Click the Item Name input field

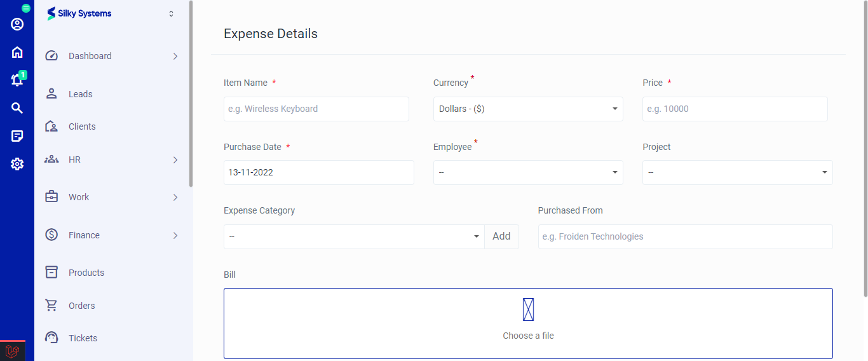click(316, 109)
